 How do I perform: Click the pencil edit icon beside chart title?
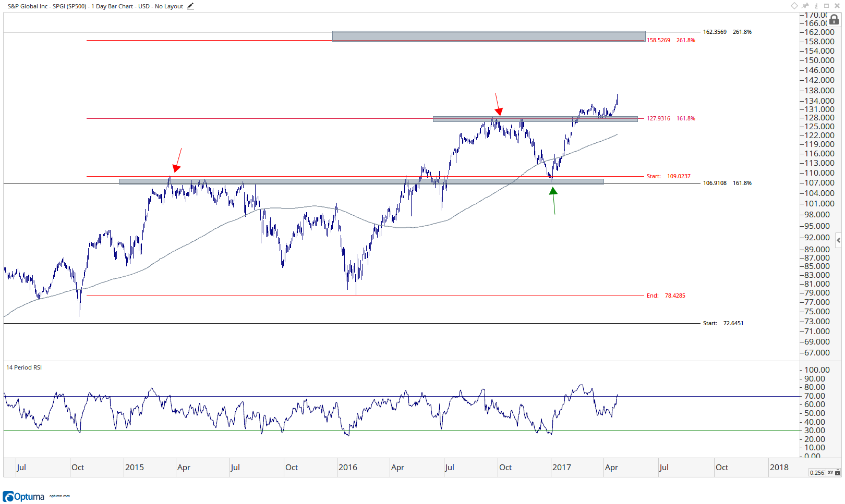[x=190, y=6]
